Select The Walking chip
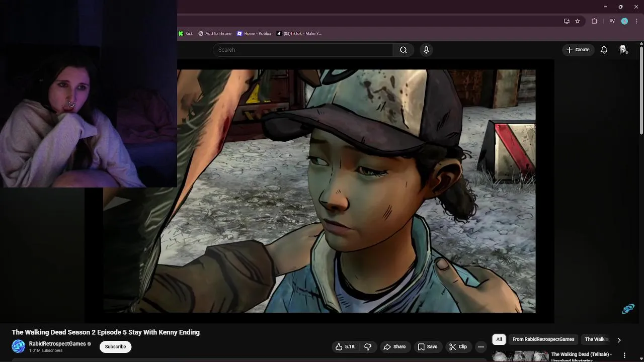Image resolution: width=644 pixels, height=362 pixels. pos(597,339)
